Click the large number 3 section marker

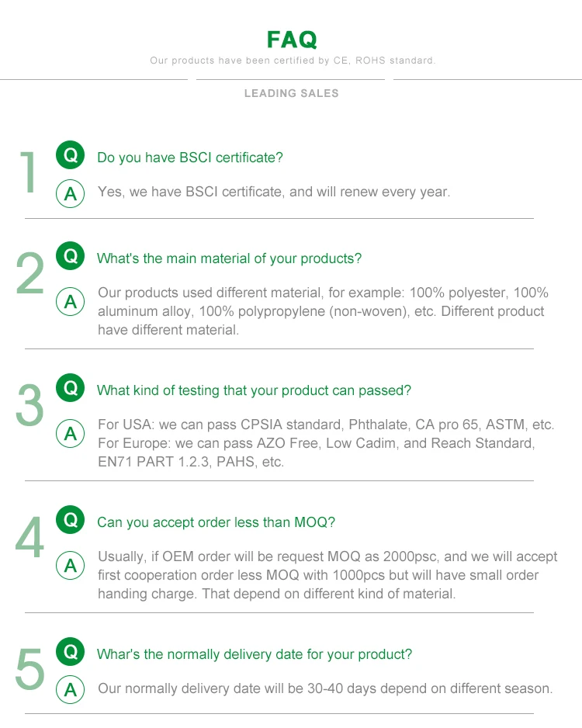pos(29,405)
